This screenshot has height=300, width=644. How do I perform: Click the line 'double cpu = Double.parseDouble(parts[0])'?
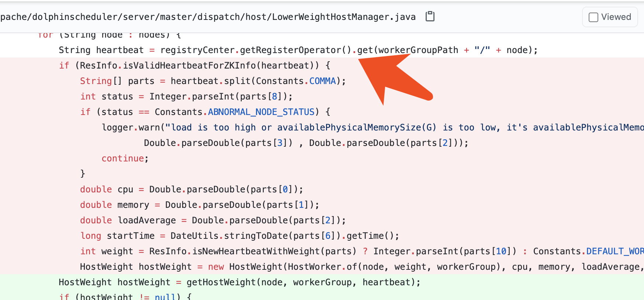point(191,189)
